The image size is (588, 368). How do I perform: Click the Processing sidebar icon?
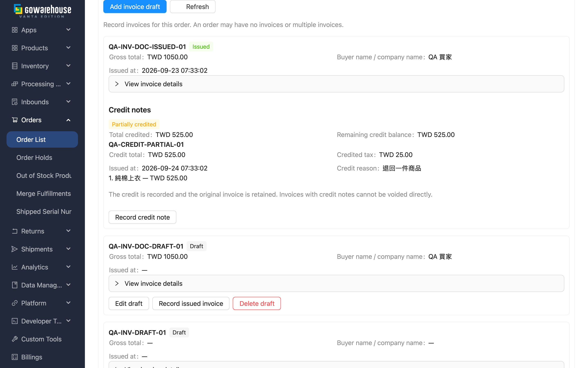click(14, 84)
